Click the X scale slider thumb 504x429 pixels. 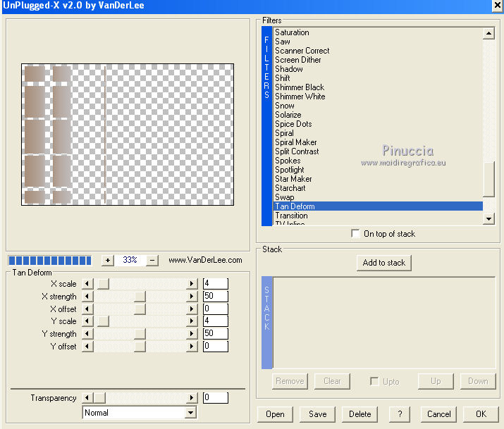click(104, 284)
